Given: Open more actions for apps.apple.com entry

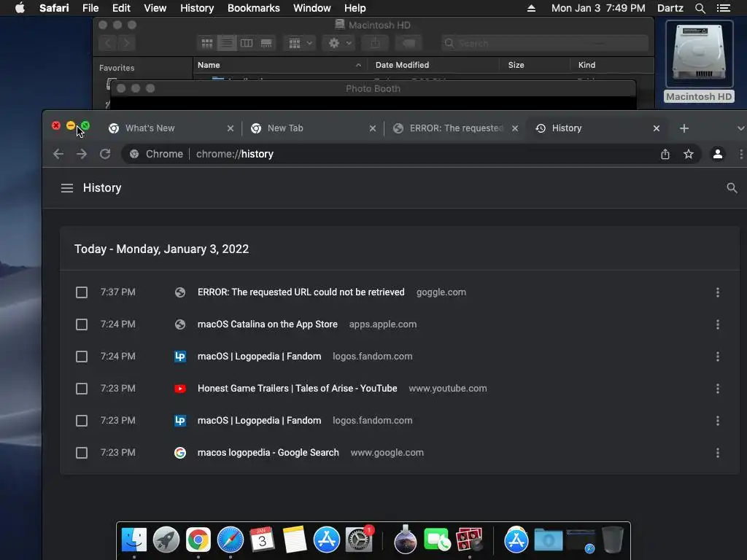Looking at the screenshot, I should [x=718, y=324].
